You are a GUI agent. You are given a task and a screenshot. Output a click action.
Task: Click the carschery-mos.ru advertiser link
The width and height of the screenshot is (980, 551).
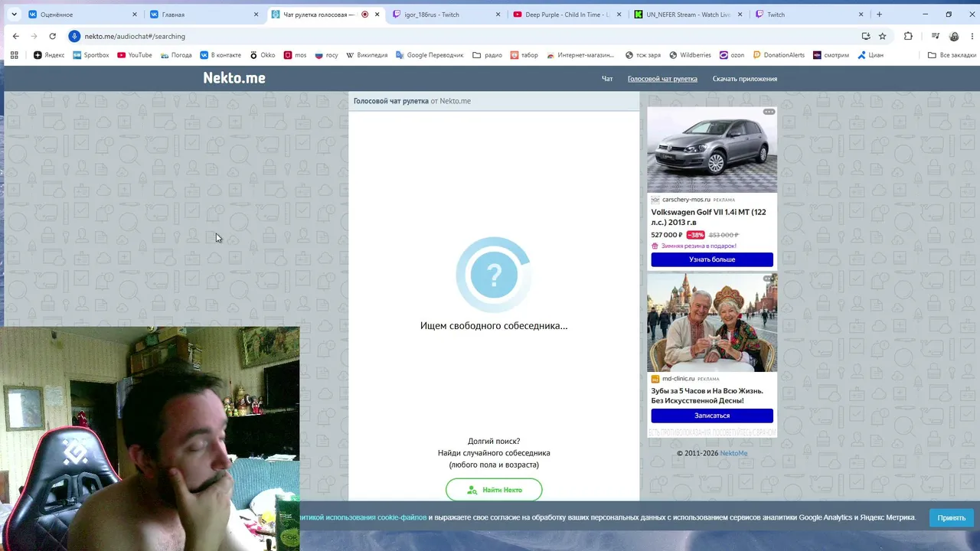tap(686, 200)
